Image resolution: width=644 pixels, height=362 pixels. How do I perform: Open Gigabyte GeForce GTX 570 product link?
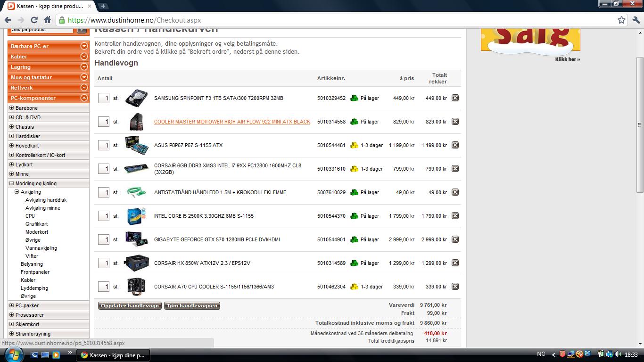217,239
